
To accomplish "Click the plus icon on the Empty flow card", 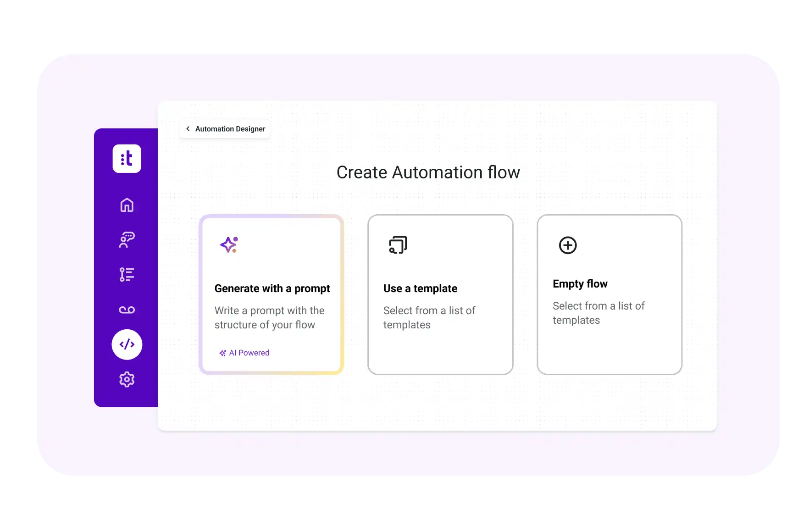I will 567,245.
